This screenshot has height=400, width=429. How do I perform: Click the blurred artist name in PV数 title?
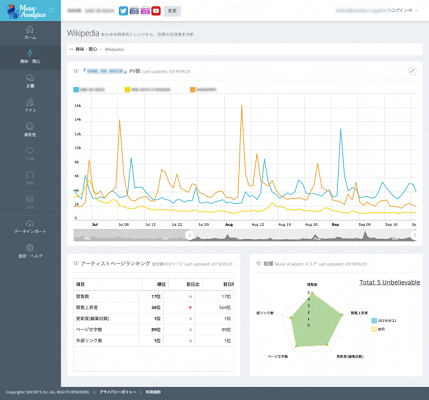coord(106,71)
